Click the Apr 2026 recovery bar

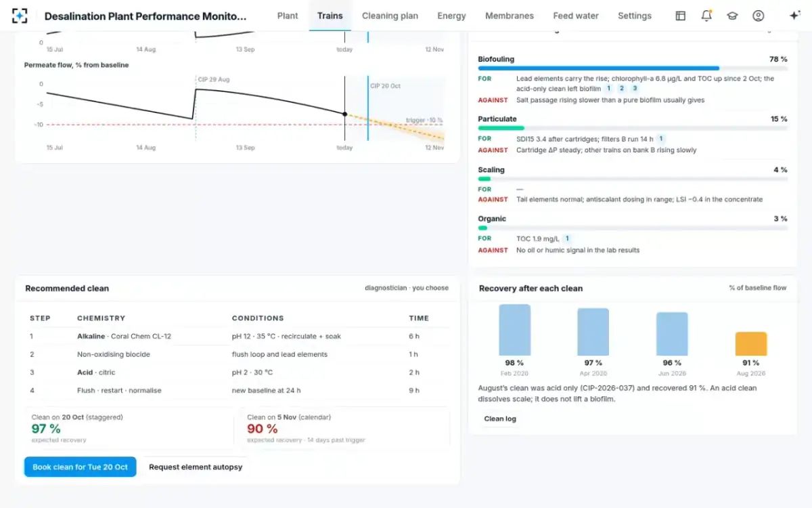(x=593, y=332)
